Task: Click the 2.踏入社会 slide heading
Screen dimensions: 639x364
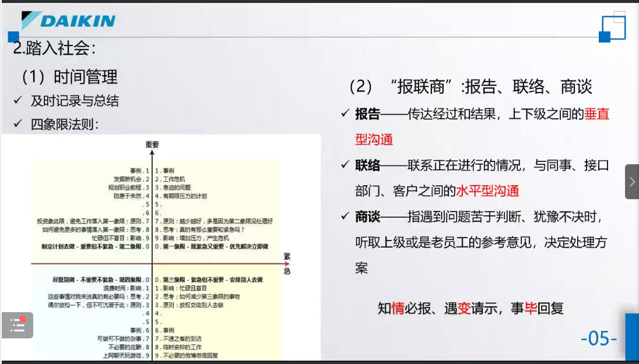Action: [x=54, y=48]
